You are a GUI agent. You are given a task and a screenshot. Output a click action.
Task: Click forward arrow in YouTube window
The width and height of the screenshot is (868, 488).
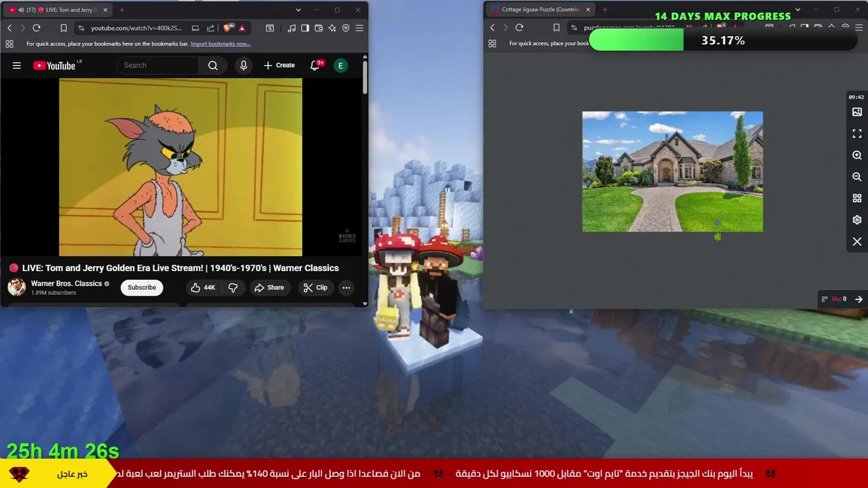22,28
